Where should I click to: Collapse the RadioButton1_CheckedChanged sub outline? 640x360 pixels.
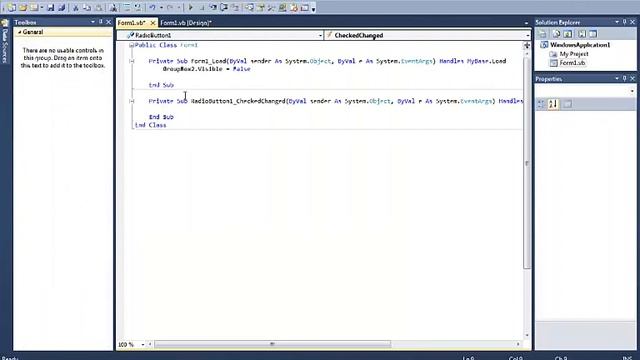pyautogui.click(x=131, y=101)
